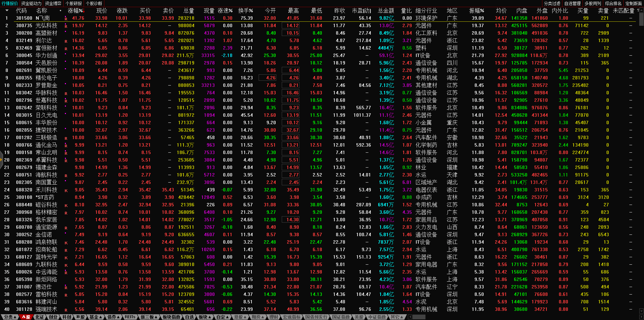
Task: Sort by the 换手% column header
Action: point(245,11)
